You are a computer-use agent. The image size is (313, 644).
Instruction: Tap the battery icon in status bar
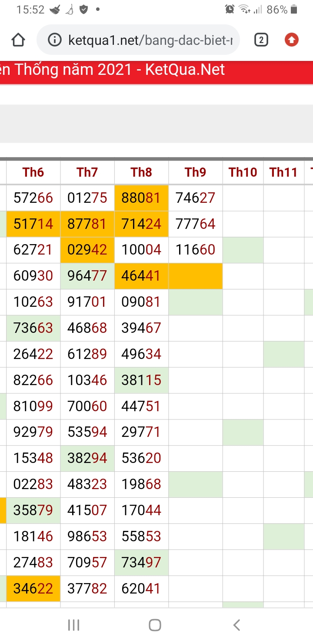click(294, 9)
